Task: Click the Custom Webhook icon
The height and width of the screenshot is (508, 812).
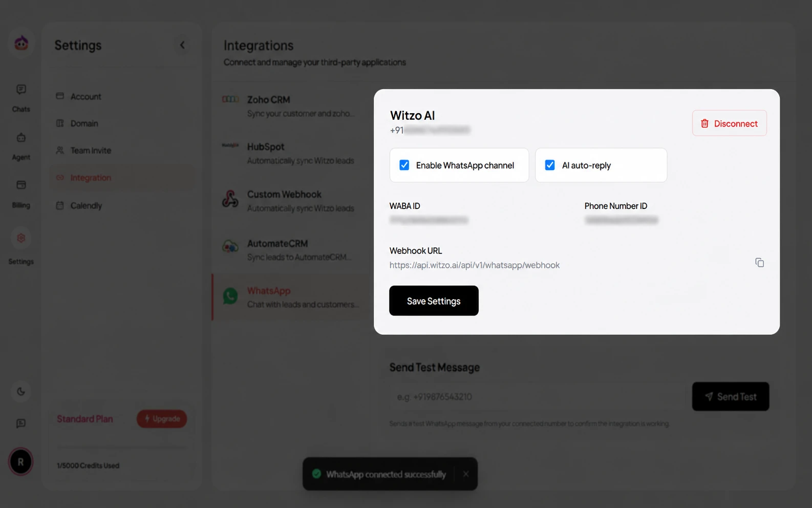Action: pyautogui.click(x=230, y=199)
